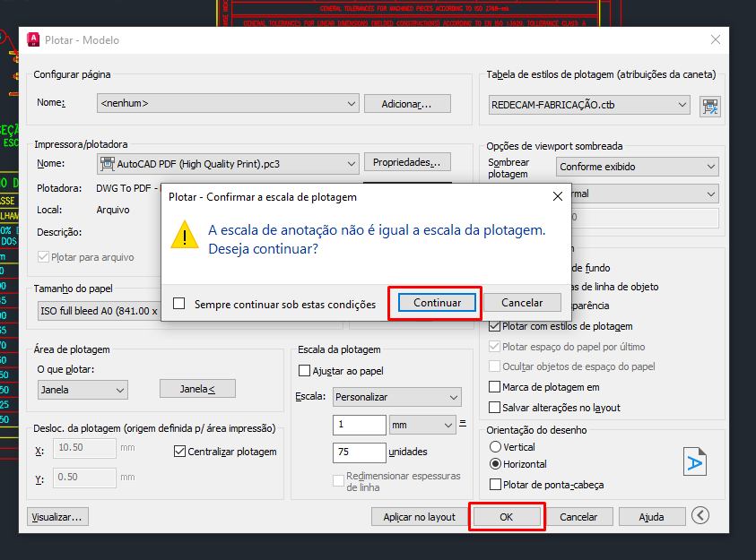Open printer Propriedades... button
Image resolution: width=756 pixels, height=560 pixels.
[407, 163]
